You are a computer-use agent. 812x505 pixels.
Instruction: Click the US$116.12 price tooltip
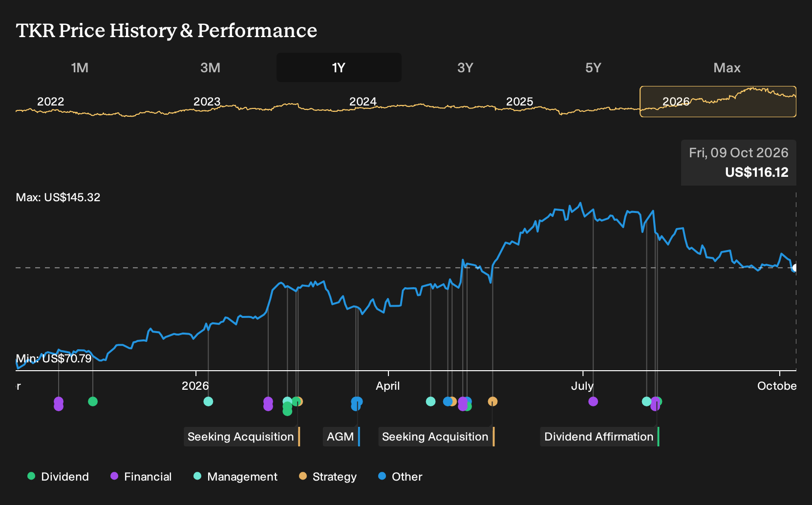click(739, 163)
